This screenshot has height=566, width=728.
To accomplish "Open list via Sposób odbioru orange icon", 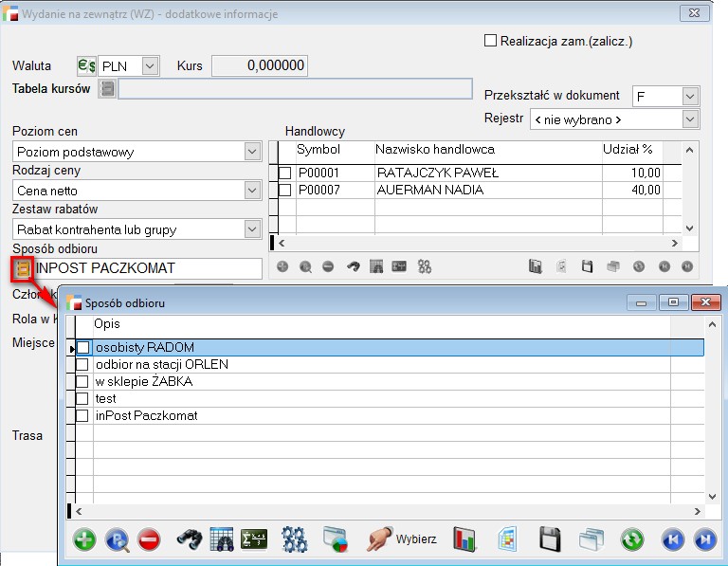I will [x=21, y=268].
